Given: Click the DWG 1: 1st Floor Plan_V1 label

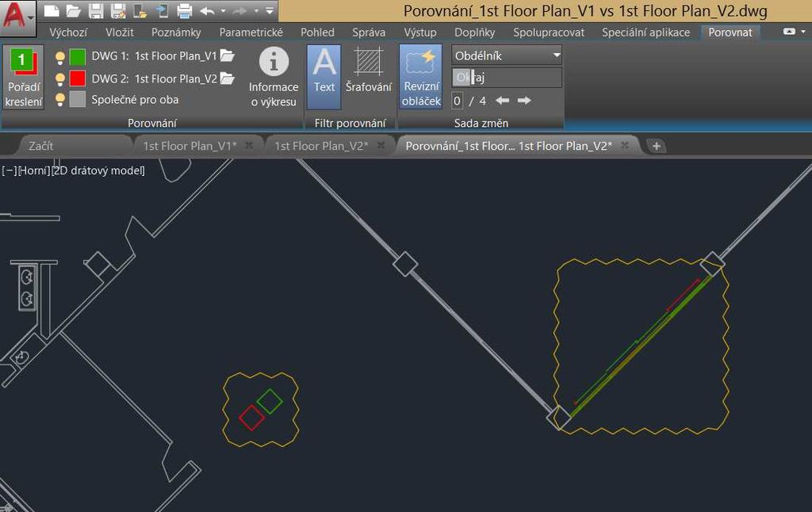Looking at the screenshot, I should (154, 56).
